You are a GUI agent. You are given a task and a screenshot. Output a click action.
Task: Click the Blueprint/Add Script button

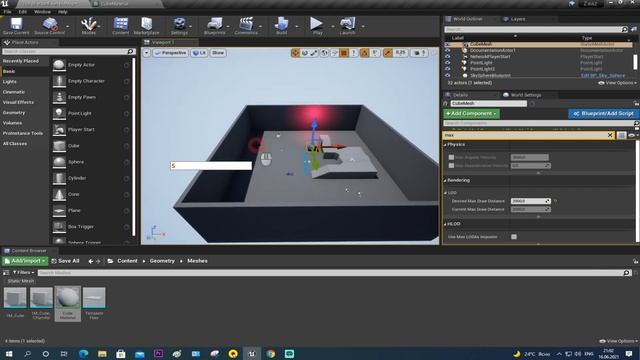pos(603,113)
